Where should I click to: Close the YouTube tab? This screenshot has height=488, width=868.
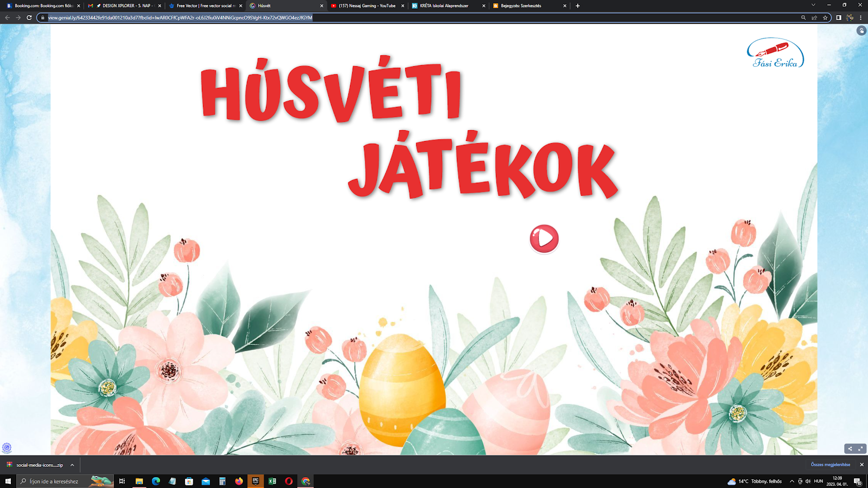403,5
